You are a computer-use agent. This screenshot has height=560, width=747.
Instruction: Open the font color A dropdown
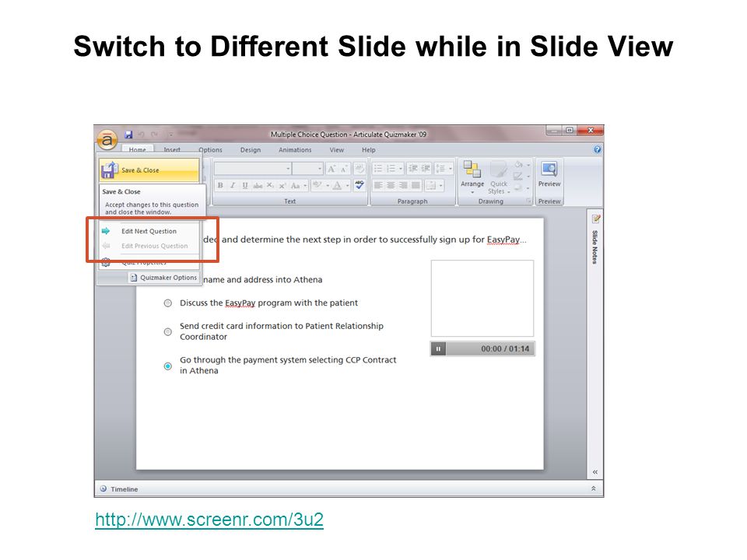coord(347,185)
